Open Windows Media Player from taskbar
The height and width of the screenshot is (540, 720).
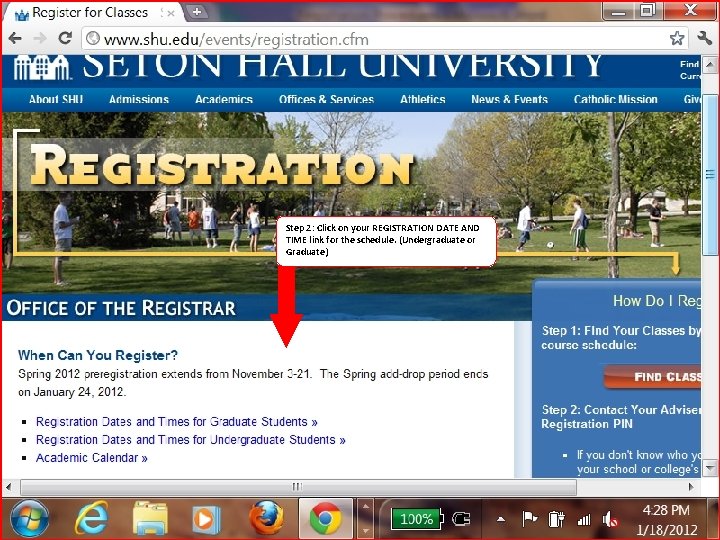207,519
